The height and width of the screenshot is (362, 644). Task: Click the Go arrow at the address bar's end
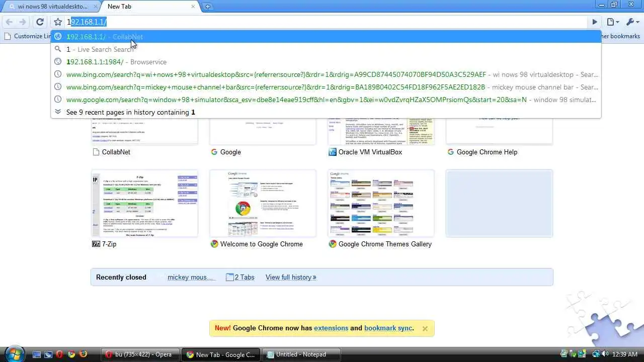[x=595, y=22]
